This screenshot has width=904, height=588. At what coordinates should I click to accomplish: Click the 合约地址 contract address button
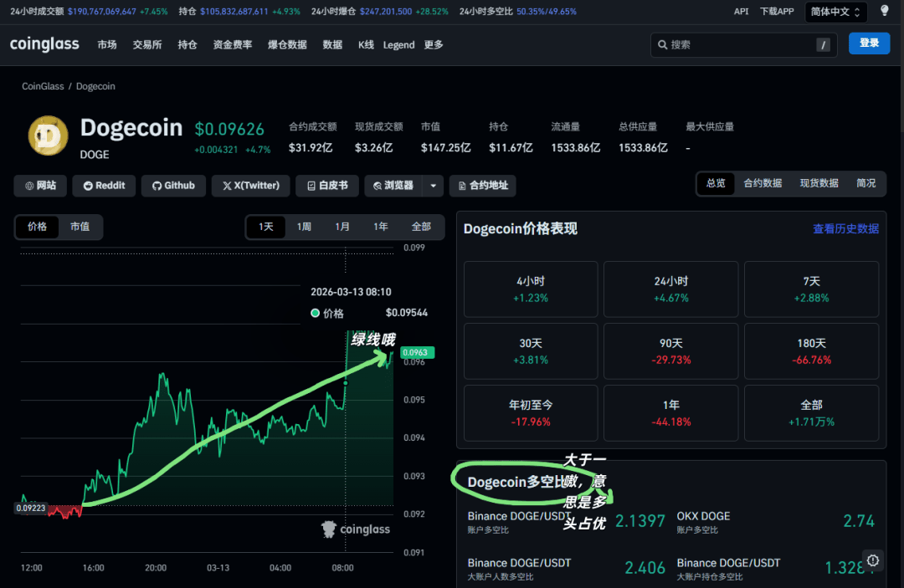(482, 186)
